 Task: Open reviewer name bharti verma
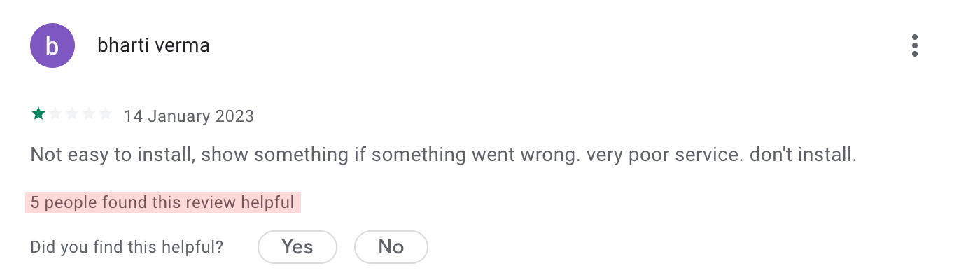click(x=153, y=45)
